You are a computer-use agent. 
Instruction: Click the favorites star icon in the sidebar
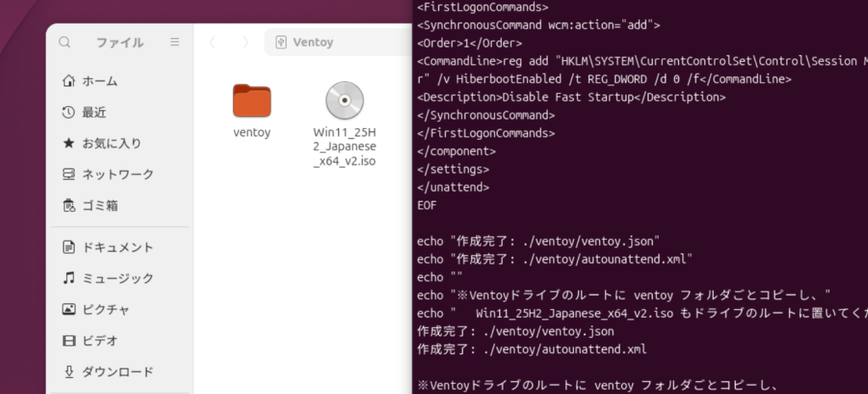click(69, 143)
